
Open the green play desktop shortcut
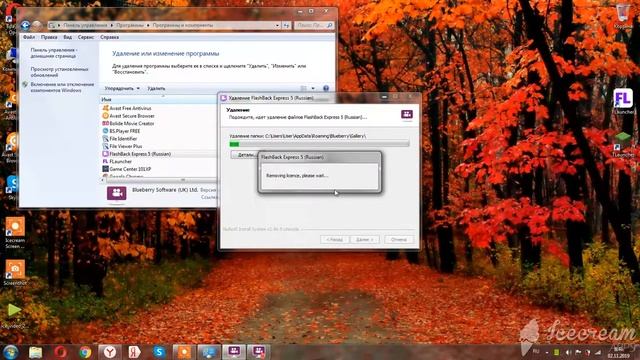[x=14, y=316]
